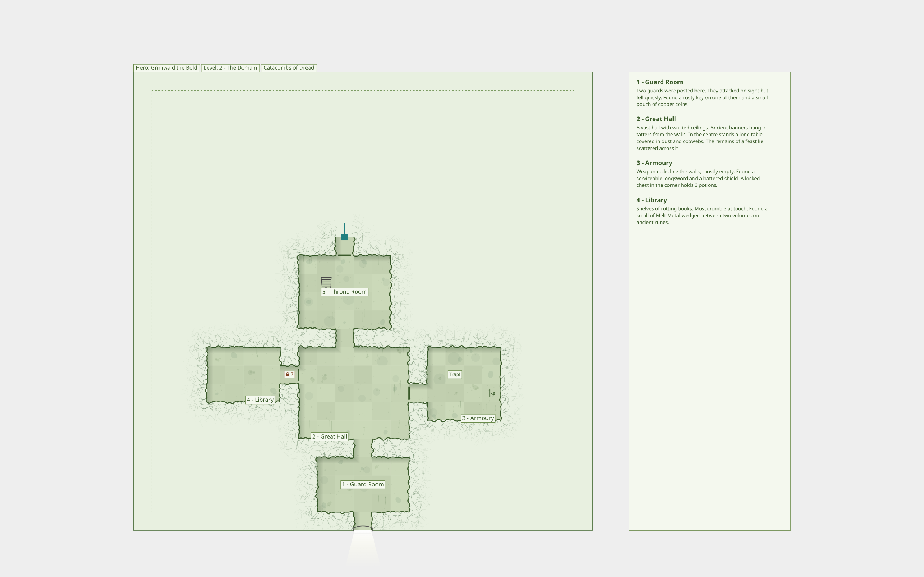Click the '3 - Armoury' map label
This screenshot has width=924, height=577.
[x=478, y=418]
